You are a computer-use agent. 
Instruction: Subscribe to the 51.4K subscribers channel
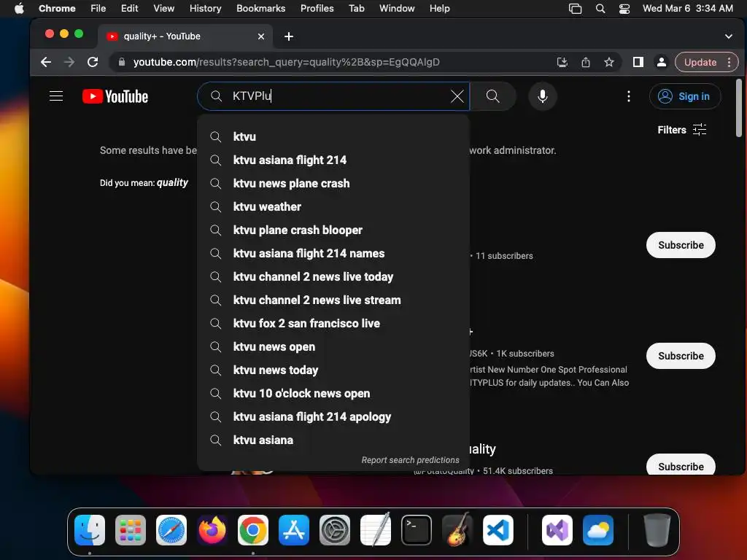(681, 465)
